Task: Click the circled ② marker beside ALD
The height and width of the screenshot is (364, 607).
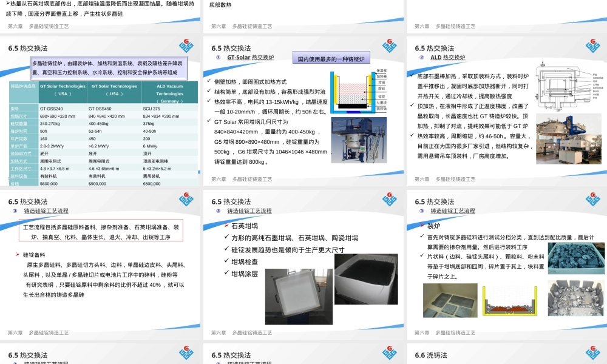Action: click(x=422, y=57)
